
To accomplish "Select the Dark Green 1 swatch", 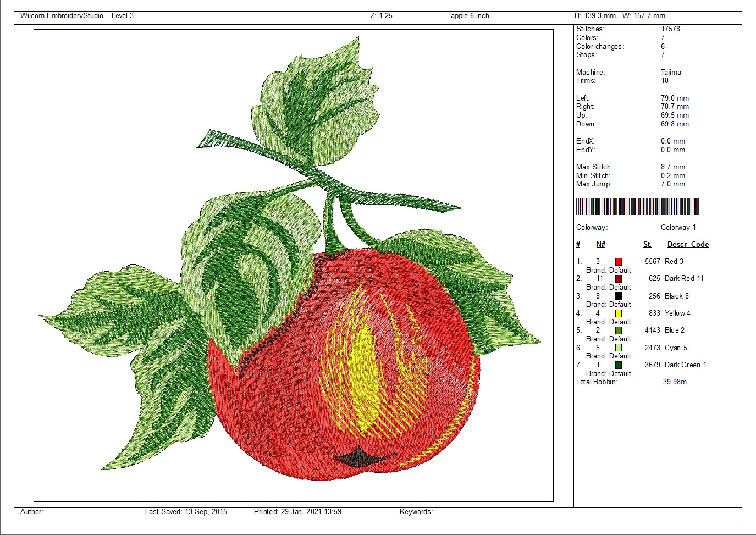I will click(619, 365).
